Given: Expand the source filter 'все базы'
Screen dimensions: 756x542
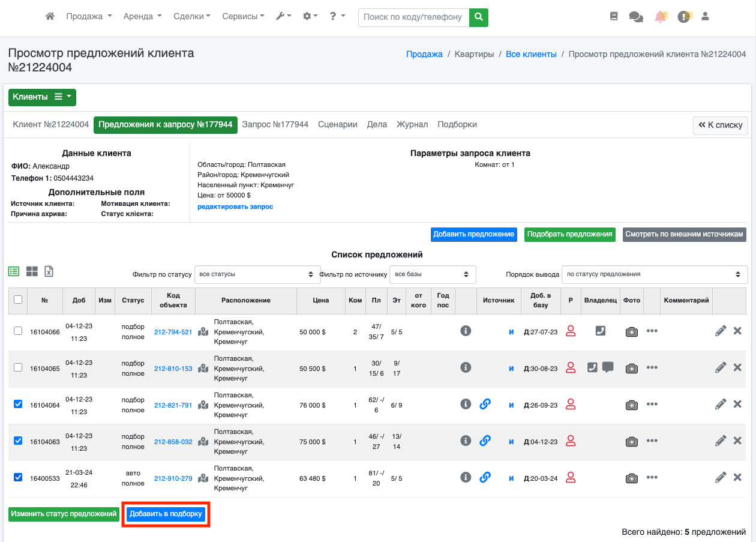Looking at the screenshot, I should (432, 274).
